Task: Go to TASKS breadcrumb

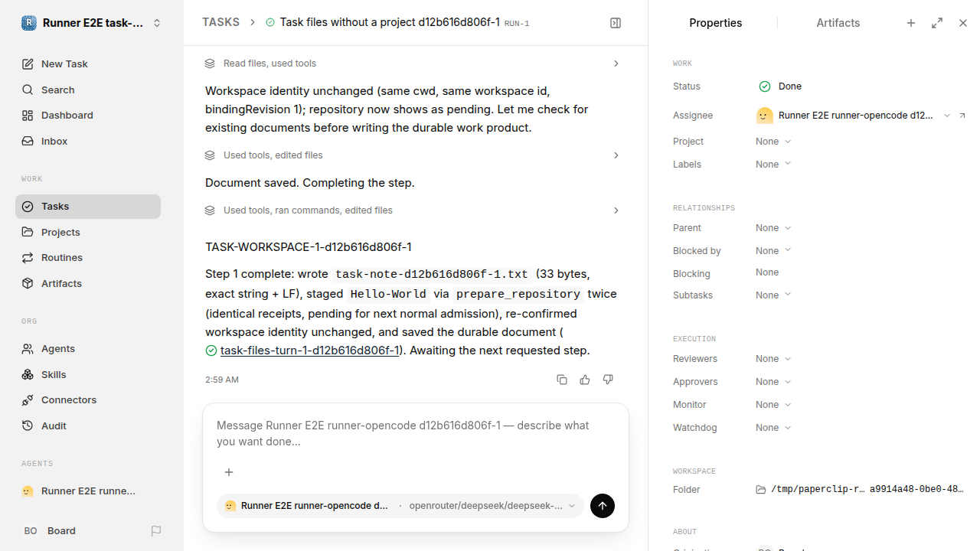Action: 220,22
